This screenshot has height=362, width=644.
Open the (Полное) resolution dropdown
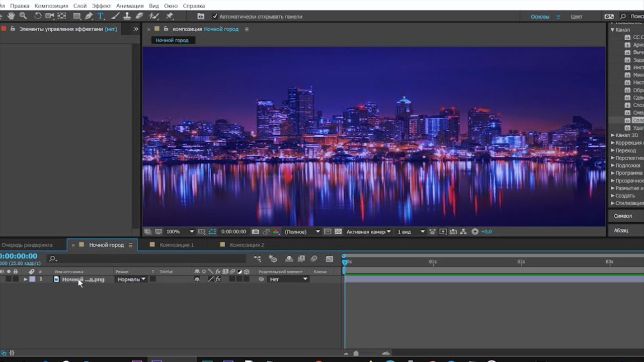(302, 232)
